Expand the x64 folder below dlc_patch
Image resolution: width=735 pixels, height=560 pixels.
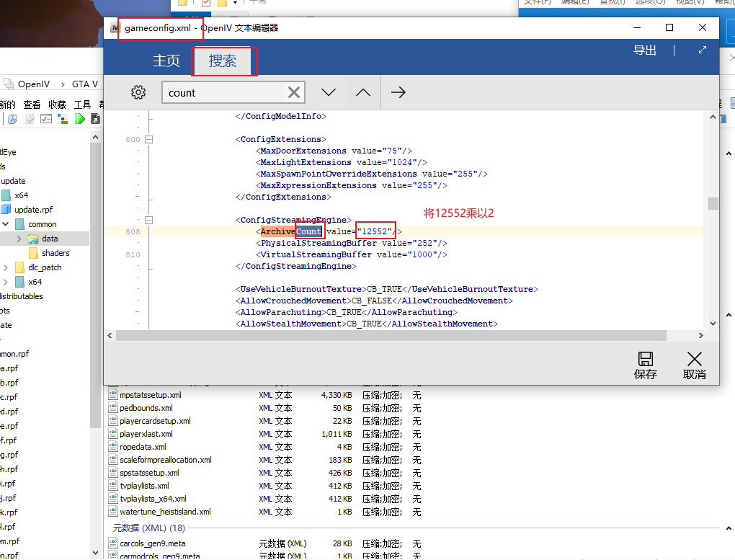(x=6, y=282)
